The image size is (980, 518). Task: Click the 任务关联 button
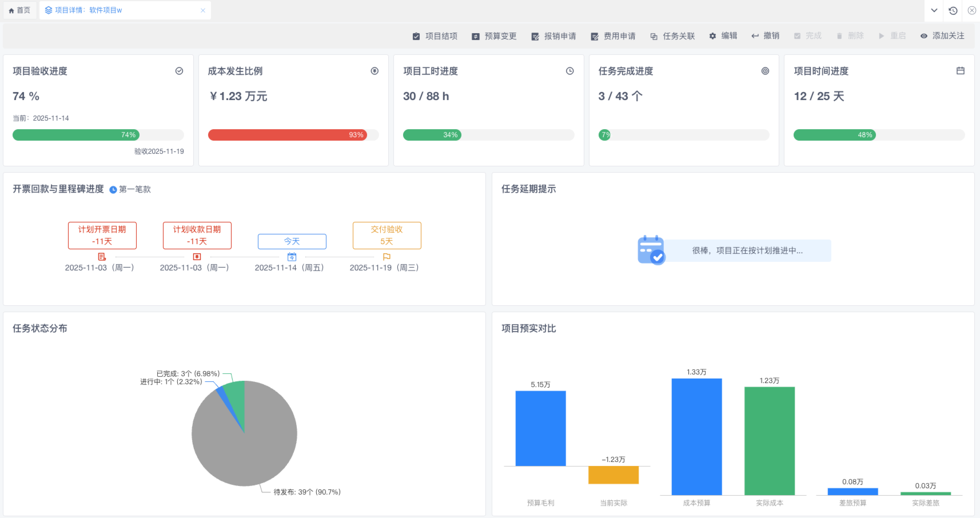pos(672,36)
